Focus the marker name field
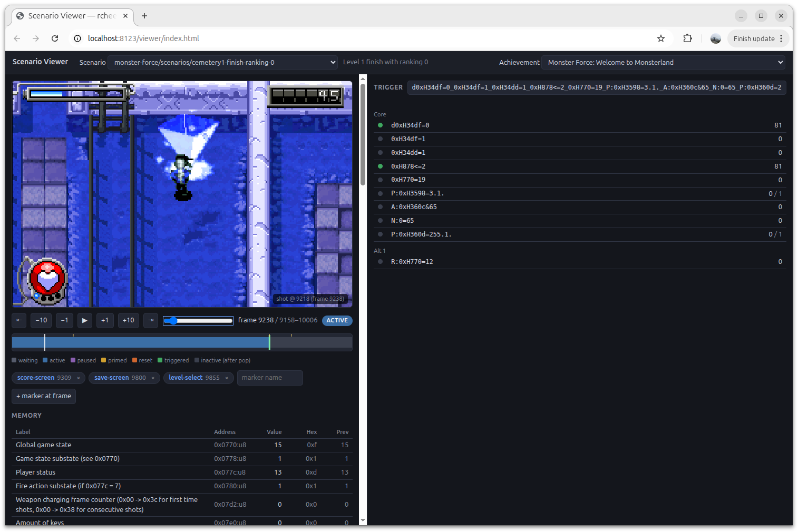The width and height of the screenshot is (798, 532). pos(270,378)
